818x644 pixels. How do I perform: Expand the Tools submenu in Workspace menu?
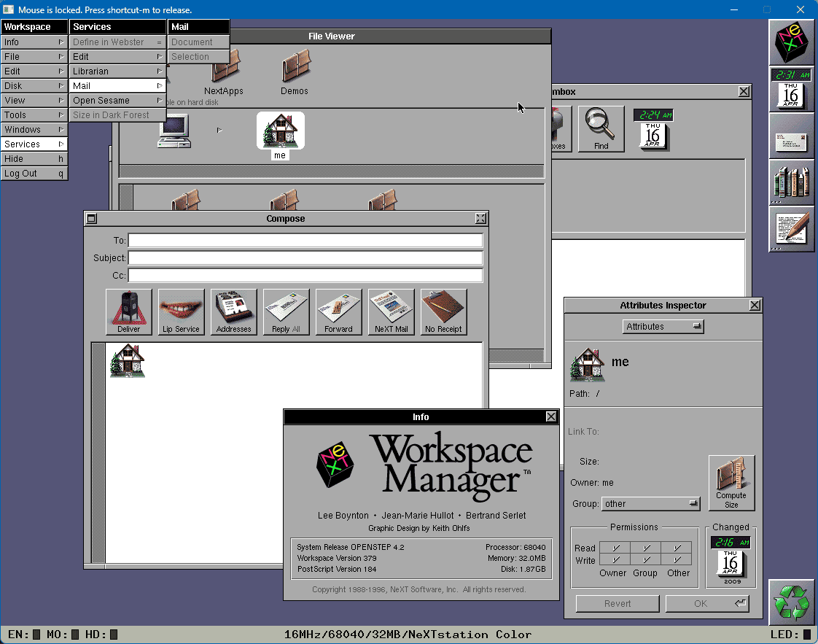tap(34, 115)
